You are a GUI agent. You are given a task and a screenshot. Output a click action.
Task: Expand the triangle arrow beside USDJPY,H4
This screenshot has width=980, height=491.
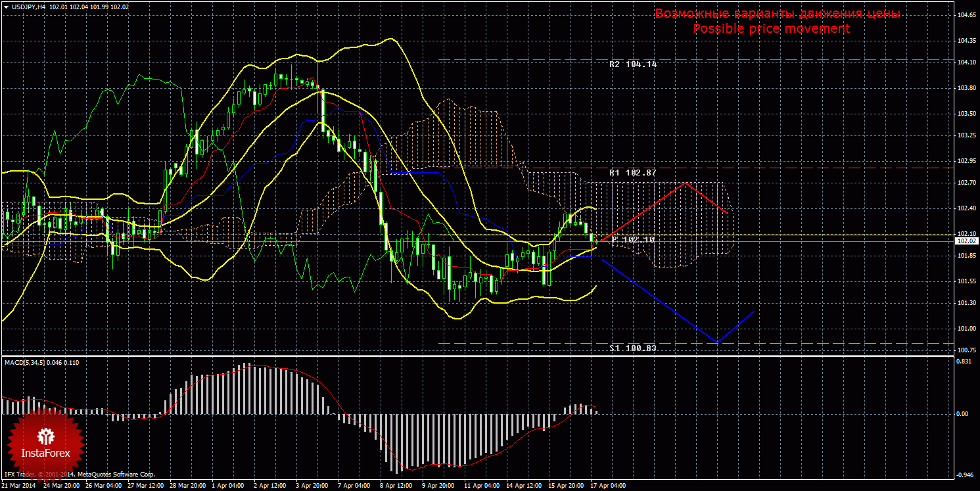click(x=5, y=7)
